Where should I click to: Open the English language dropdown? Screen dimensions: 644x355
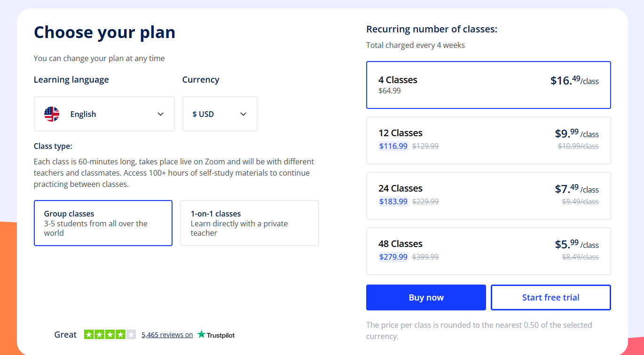(x=104, y=114)
